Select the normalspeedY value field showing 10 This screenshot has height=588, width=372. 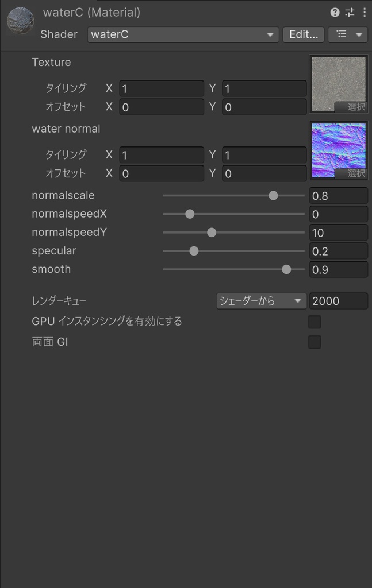338,232
